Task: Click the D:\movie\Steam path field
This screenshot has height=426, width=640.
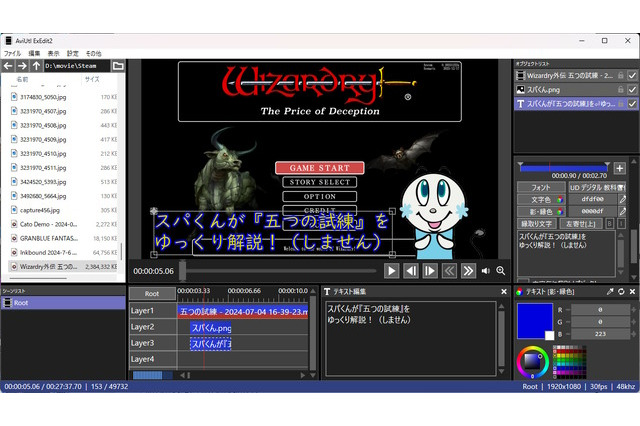Action: 77,66
